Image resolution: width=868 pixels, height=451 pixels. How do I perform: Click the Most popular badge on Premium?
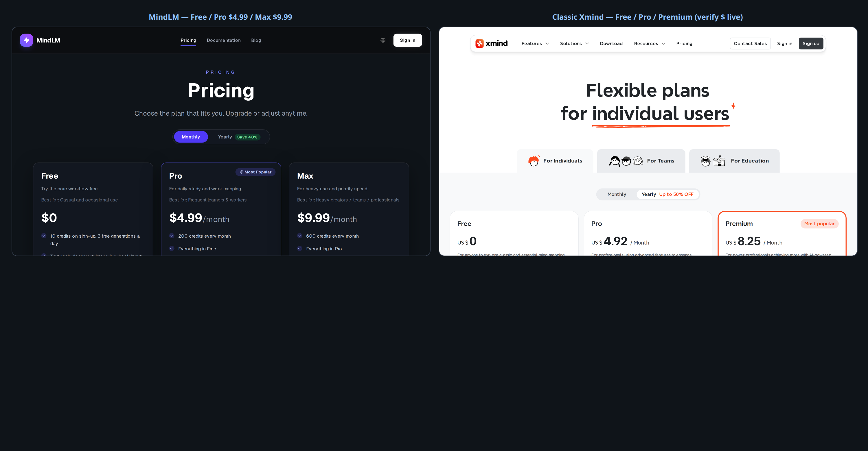819,223
